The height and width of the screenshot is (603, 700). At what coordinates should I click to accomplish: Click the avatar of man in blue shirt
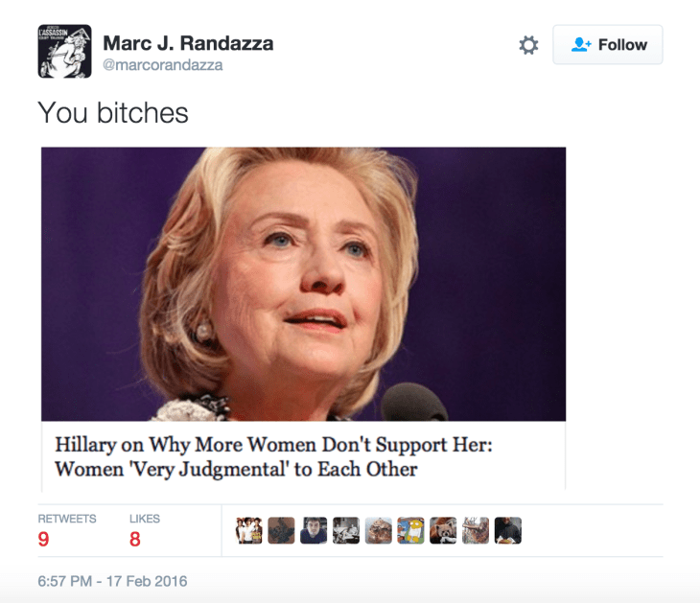pos(314,530)
